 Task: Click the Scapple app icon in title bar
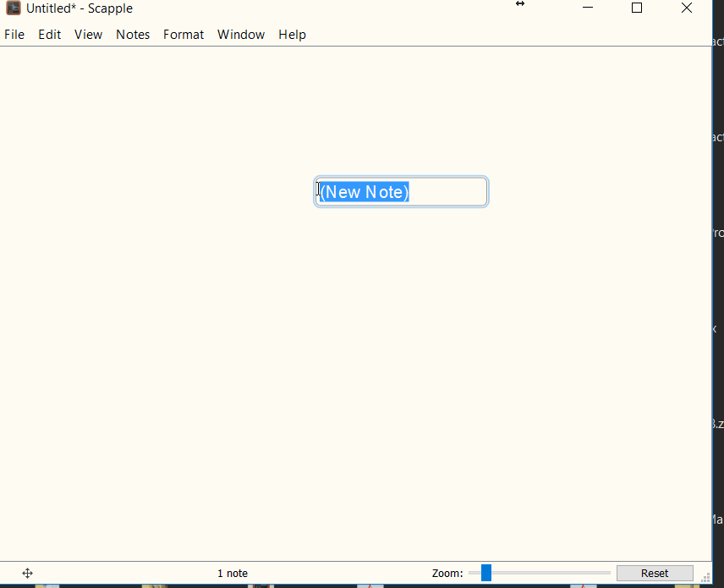14,8
